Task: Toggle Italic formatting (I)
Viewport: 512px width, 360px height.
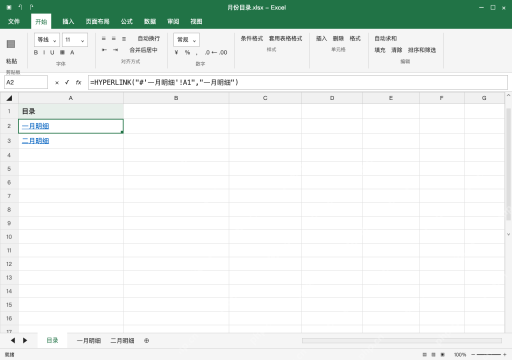Action: click(x=44, y=52)
